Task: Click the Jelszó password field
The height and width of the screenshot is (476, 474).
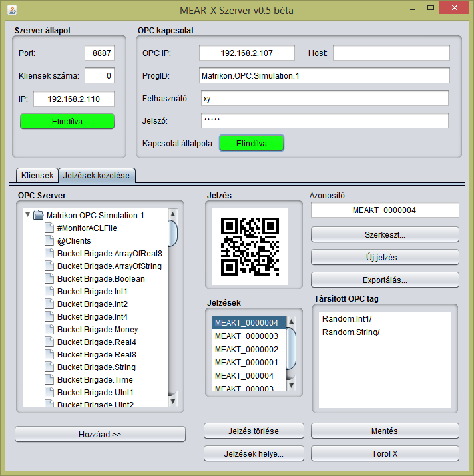Action: pyautogui.click(x=325, y=120)
